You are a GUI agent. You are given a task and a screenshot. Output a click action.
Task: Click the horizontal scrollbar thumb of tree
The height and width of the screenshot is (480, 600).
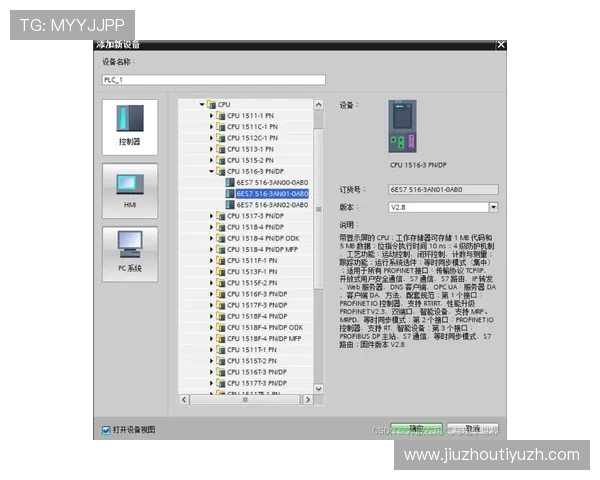point(245,400)
